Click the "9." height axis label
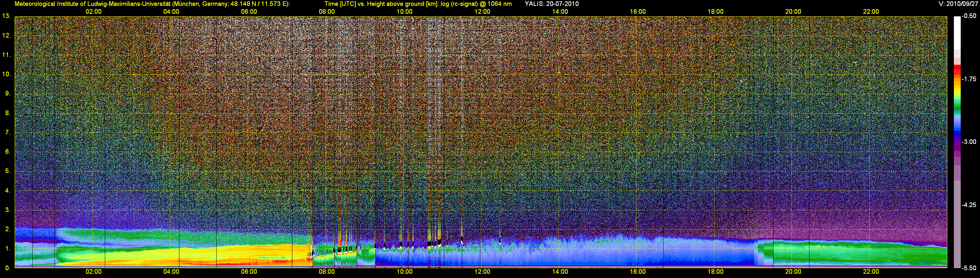 (x=8, y=94)
